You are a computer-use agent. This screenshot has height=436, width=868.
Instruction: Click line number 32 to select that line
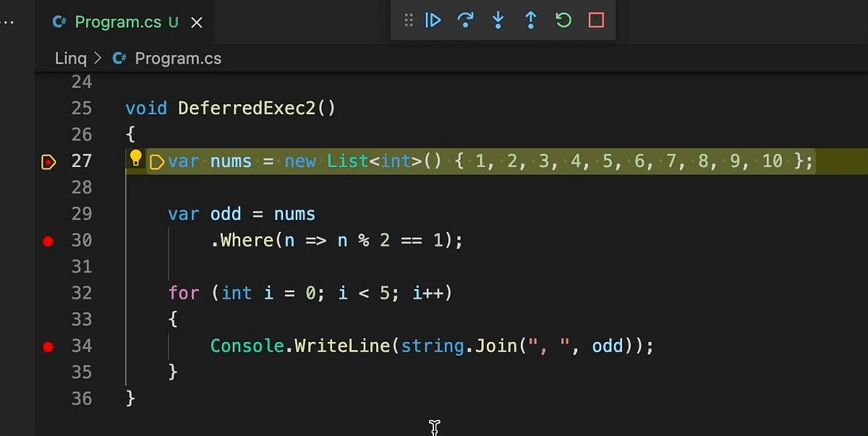tap(82, 293)
